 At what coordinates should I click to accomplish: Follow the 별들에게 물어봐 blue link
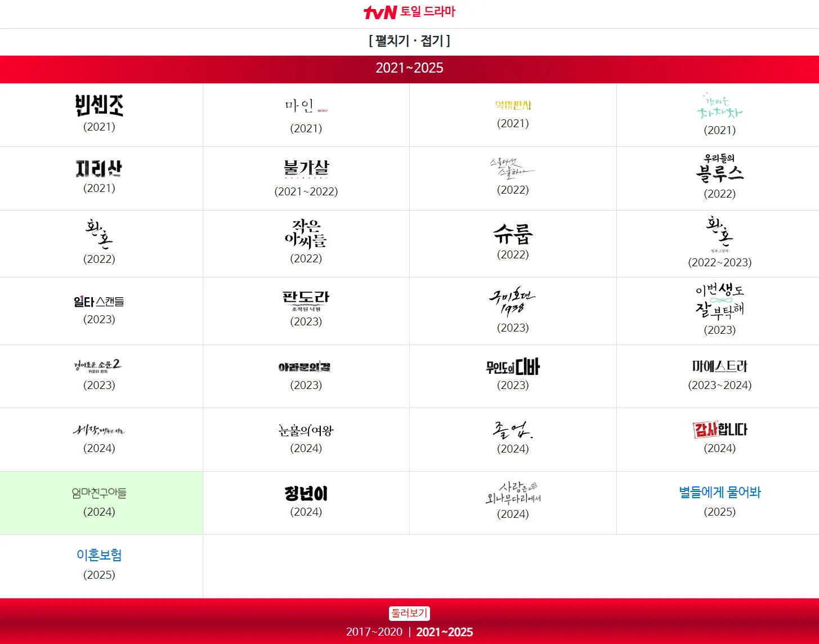click(719, 493)
